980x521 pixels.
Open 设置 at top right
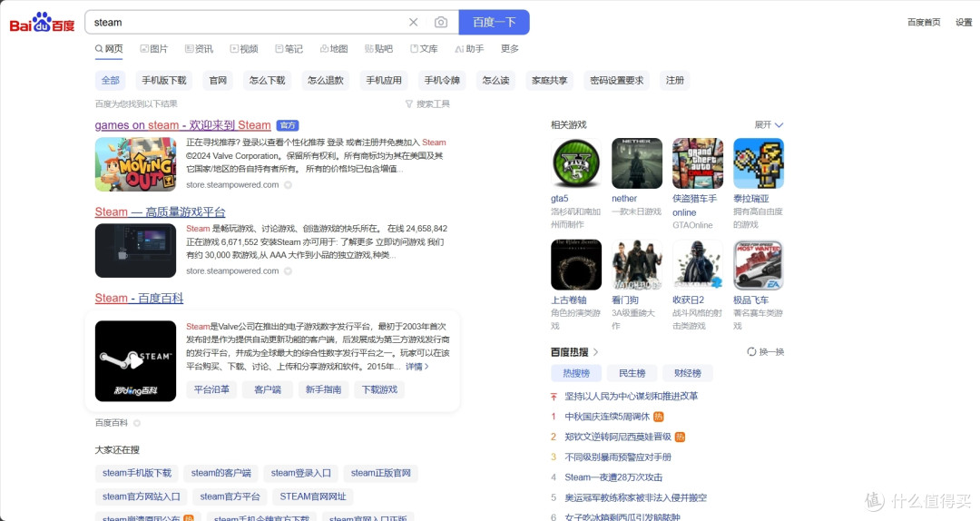pyautogui.click(x=963, y=23)
